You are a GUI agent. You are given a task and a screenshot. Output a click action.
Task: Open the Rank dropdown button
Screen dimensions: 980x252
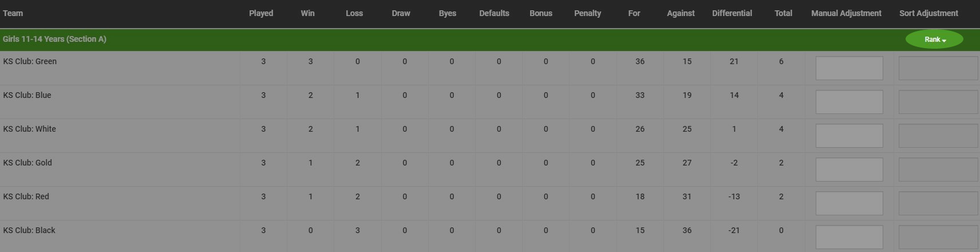(x=934, y=40)
